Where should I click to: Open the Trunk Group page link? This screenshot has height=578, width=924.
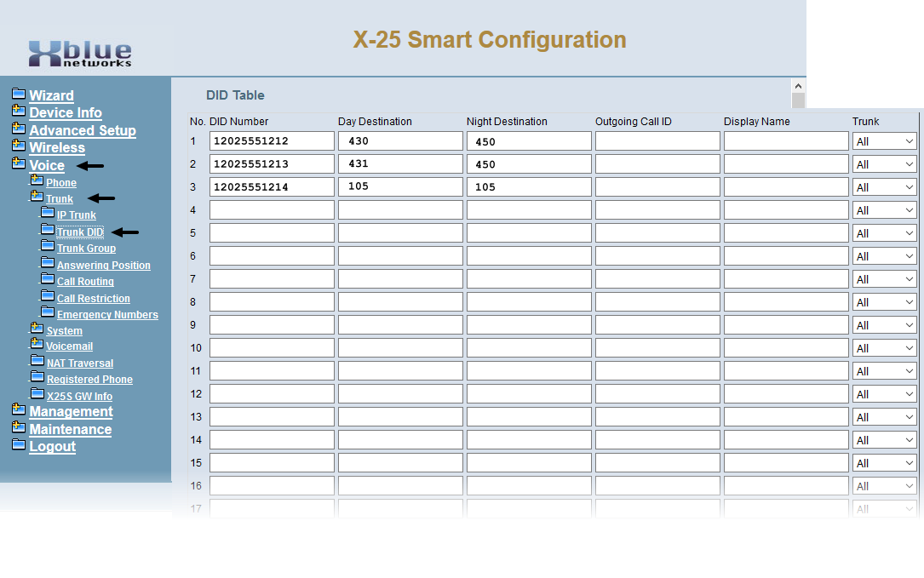tap(86, 249)
